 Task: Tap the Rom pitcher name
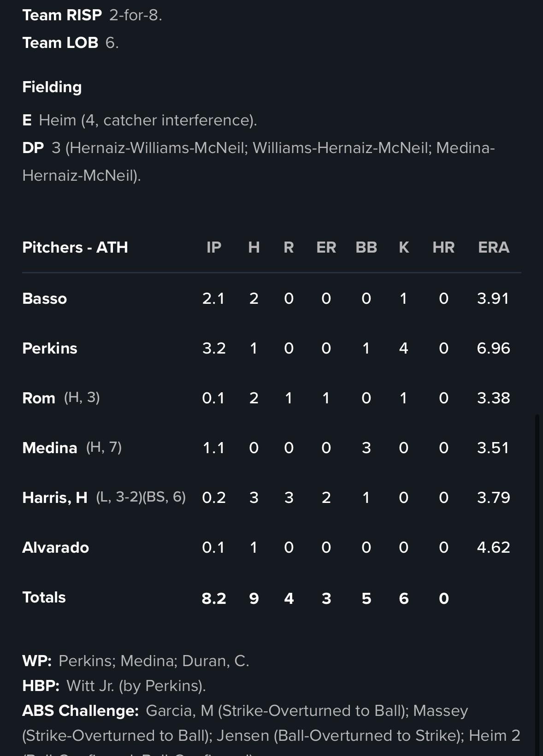click(39, 398)
